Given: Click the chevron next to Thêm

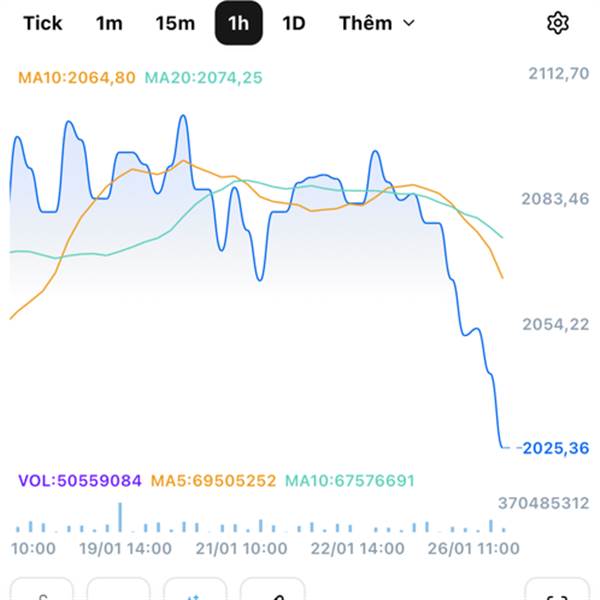Looking at the screenshot, I should click(x=408, y=23).
